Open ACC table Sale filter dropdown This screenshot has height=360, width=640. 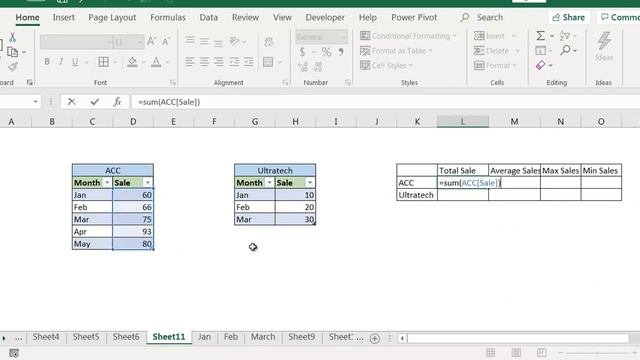point(147,182)
